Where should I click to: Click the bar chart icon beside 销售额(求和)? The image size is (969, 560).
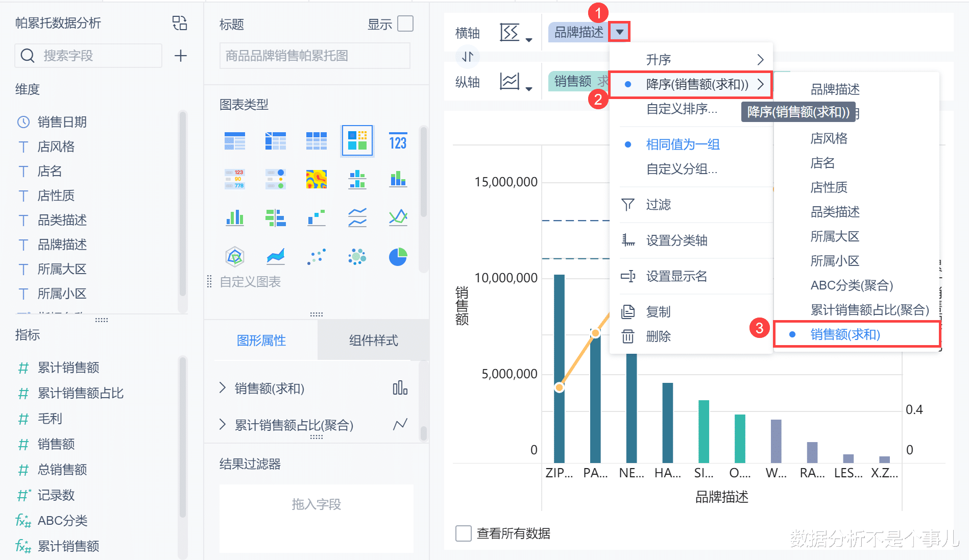(x=400, y=388)
